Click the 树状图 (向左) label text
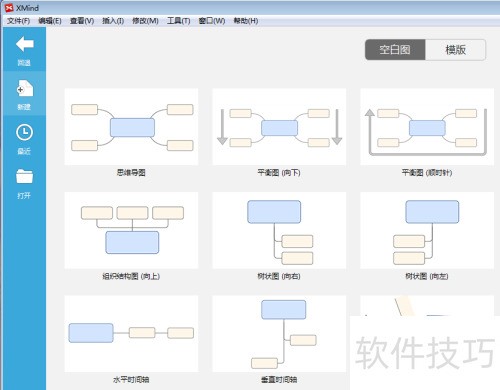This screenshot has width=500, height=390. pos(427,276)
